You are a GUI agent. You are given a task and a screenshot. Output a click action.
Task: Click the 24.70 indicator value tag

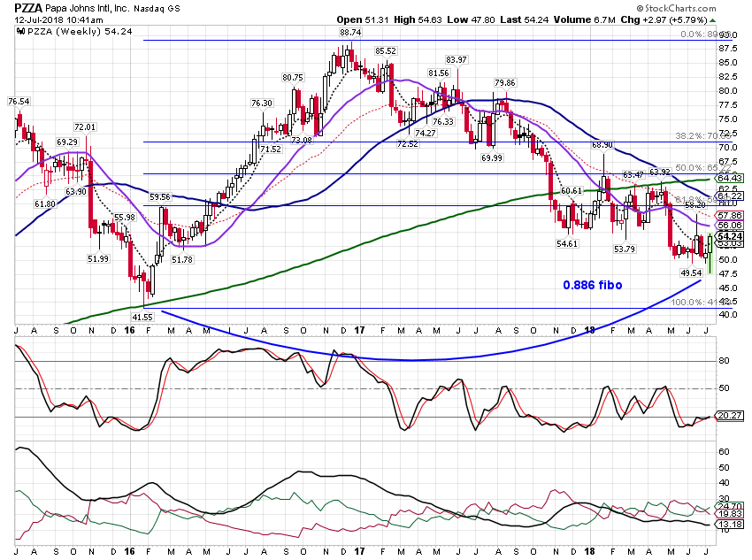pos(730,506)
